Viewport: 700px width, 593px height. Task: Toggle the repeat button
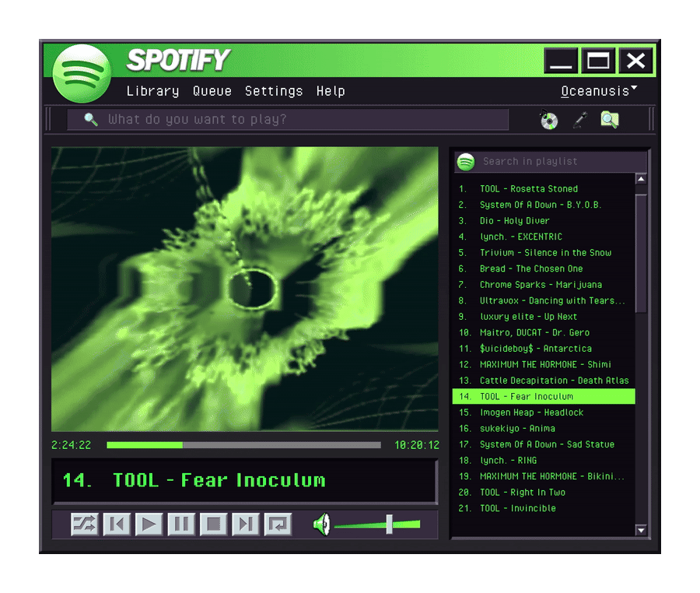(x=278, y=525)
